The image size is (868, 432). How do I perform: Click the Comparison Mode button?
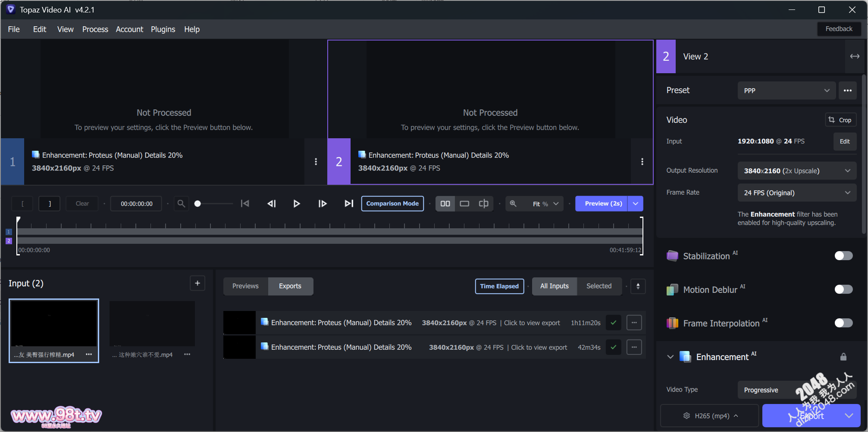[x=392, y=204]
